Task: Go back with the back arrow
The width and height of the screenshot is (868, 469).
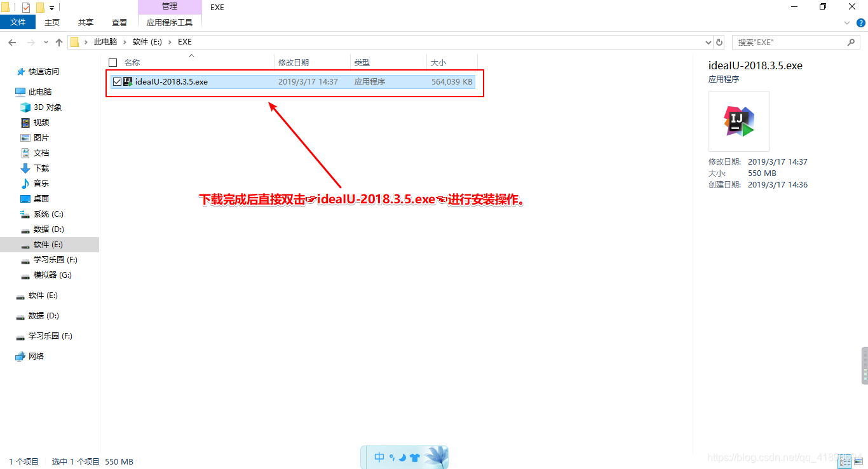Action: coord(12,42)
